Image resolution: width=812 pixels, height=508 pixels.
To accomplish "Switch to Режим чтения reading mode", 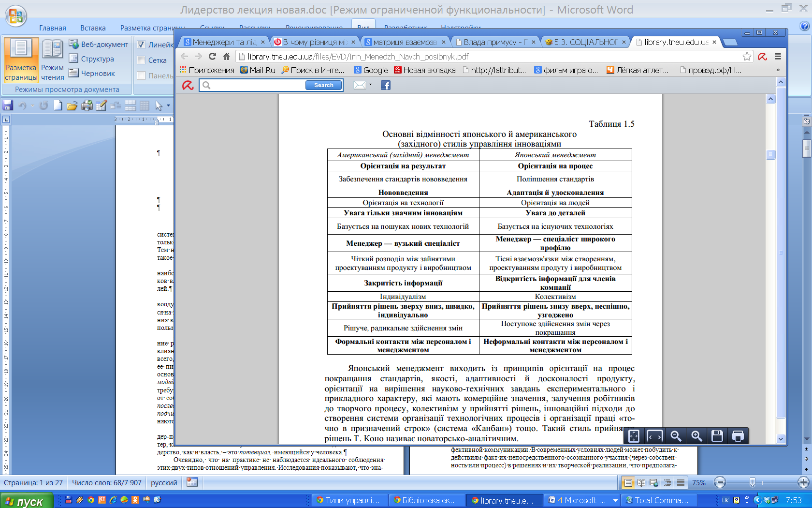I will click(x=52, y=60).
